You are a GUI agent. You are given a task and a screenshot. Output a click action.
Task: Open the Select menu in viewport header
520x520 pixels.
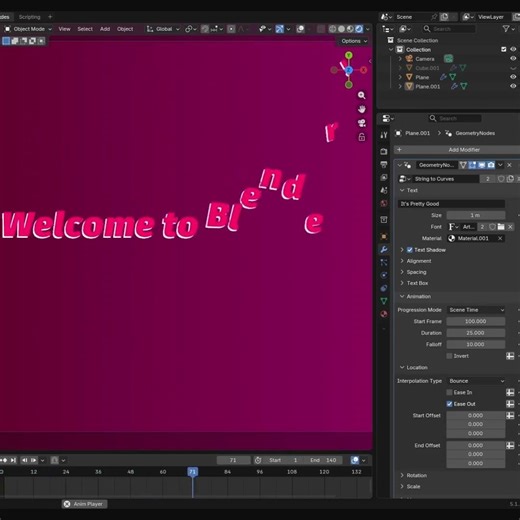click(x=85, y=29)
